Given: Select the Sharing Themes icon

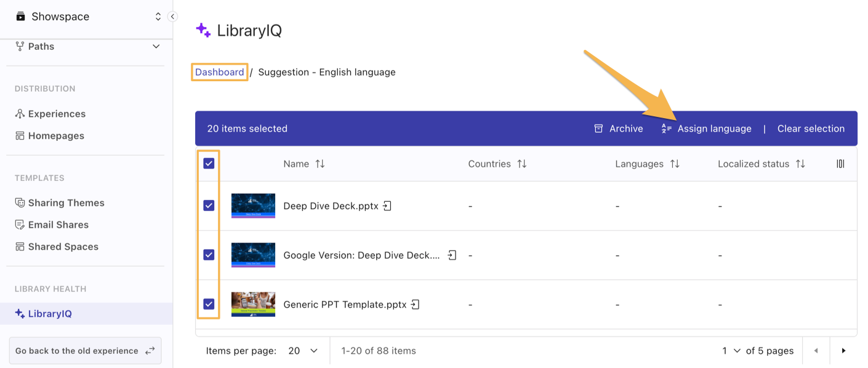Looking at the screenshot, I should 19,202.
